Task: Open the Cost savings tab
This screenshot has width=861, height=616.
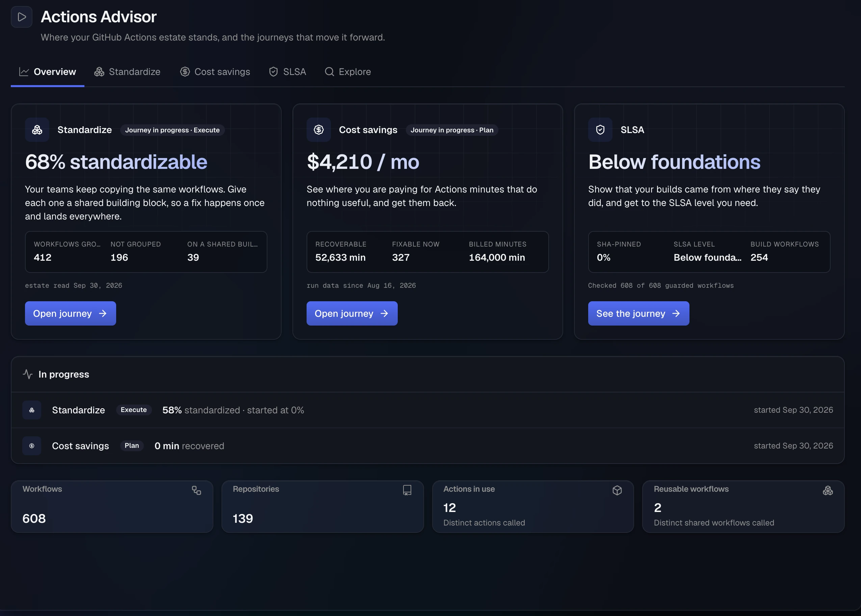Action: [215, 72]
